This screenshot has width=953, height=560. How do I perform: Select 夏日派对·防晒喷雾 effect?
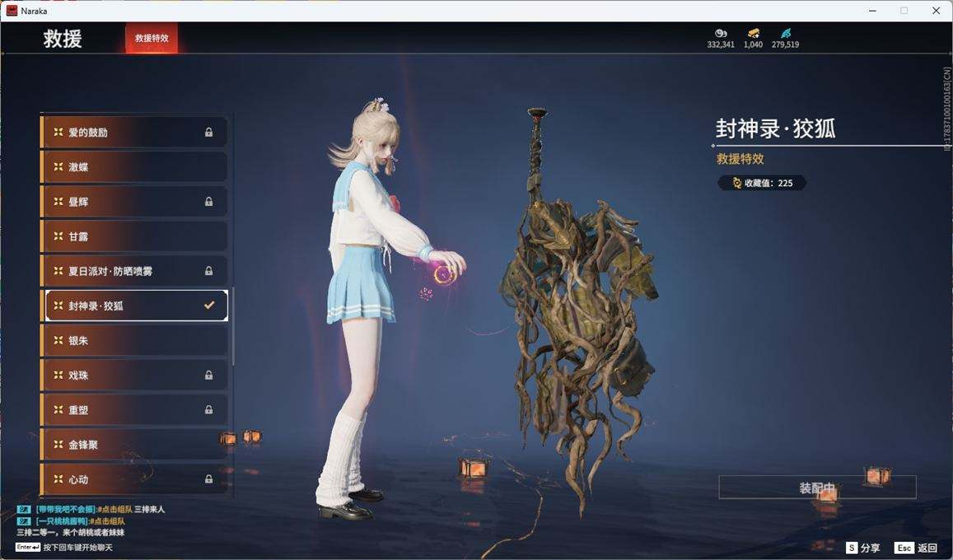(x=134, y=271)
